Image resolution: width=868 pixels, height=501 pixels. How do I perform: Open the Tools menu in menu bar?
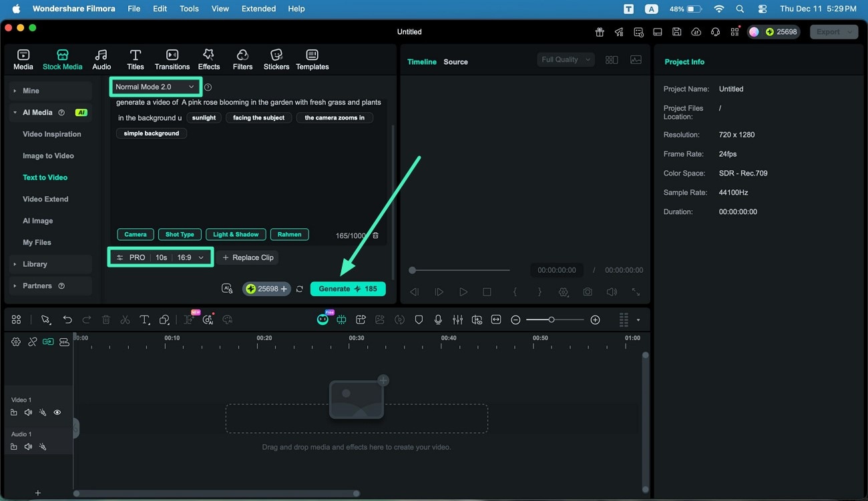coord(189,9)
